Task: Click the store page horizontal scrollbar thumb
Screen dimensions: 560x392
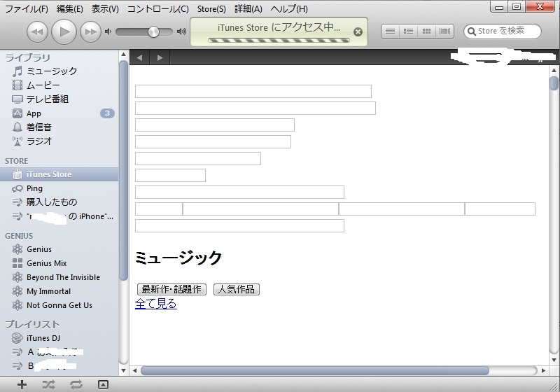Action: 314,370
